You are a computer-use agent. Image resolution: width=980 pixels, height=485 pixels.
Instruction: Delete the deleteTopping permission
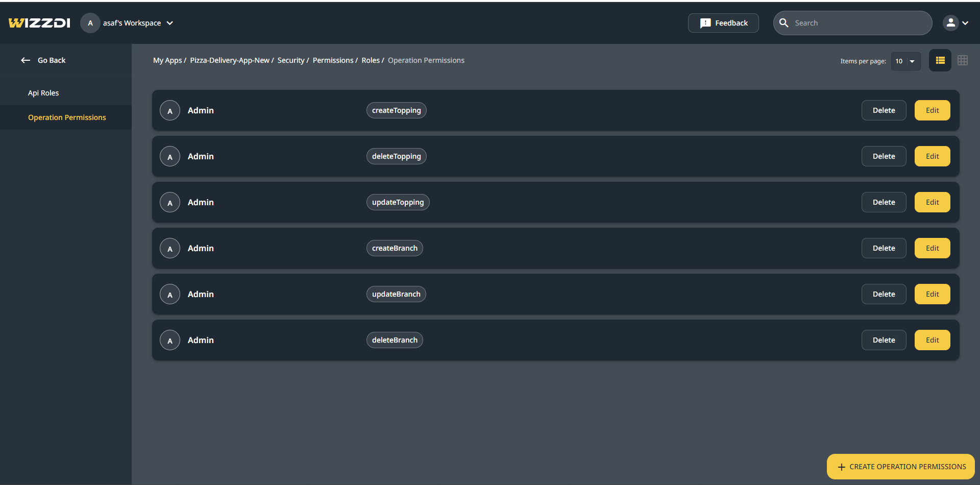tap(884, 156)
